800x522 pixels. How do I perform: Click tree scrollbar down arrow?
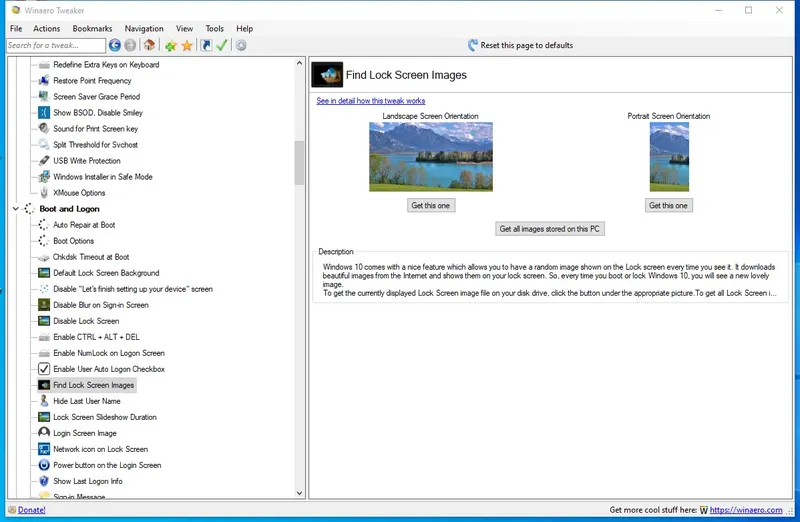(299, 493)
